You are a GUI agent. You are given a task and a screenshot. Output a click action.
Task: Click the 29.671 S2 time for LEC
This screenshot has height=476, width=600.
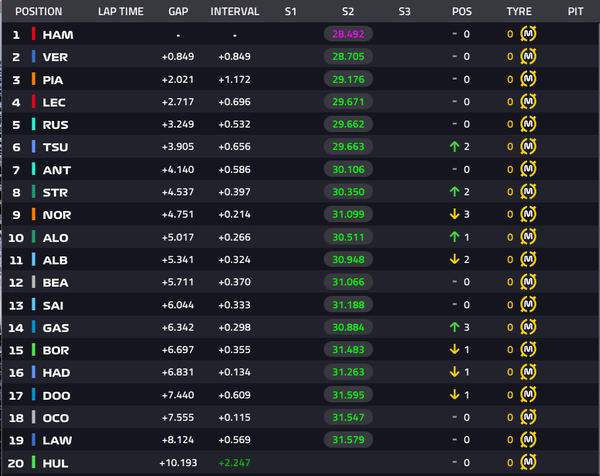click(348, 102)
